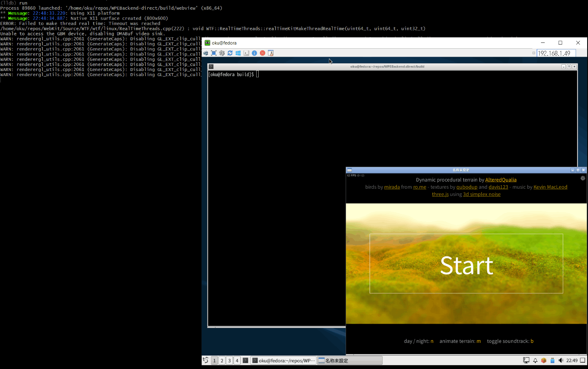This screenshot has height=369, width=588.
Task: Select 名称未設定 taskbar entry
Action: pos(349,361)
